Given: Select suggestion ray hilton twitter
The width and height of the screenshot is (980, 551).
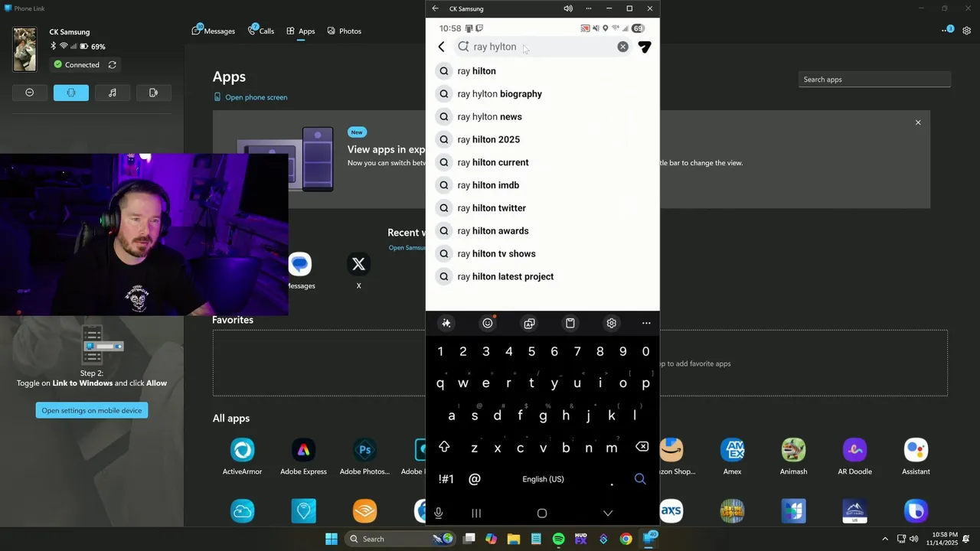Looking at the screenshot, I should tap(542, 208).
